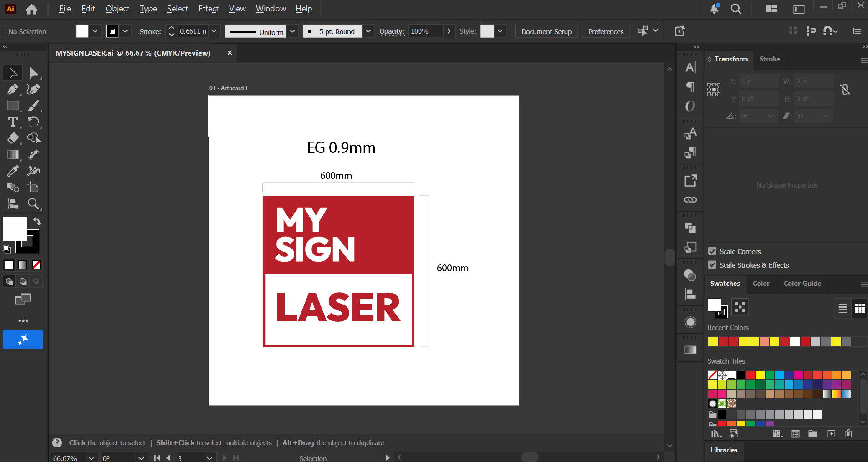
Task: Set paint mode to None
Action: point(36,265)
